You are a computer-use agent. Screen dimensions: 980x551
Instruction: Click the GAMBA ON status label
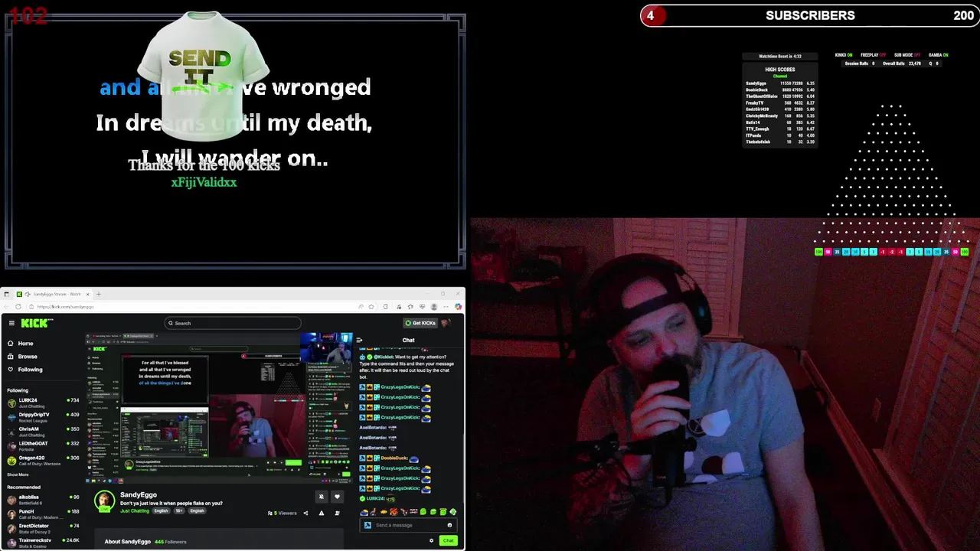tap(938, 55)
